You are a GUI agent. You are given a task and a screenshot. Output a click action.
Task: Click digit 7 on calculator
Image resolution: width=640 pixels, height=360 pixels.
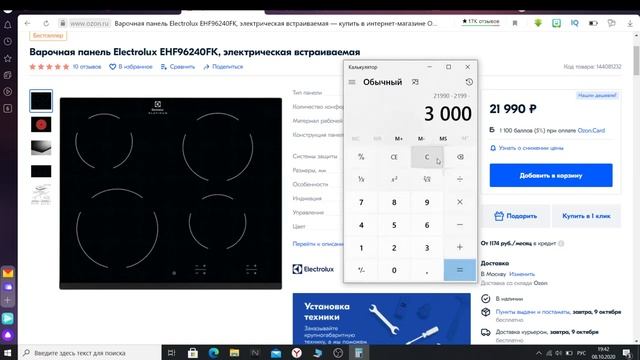click(x=361, y=202)
